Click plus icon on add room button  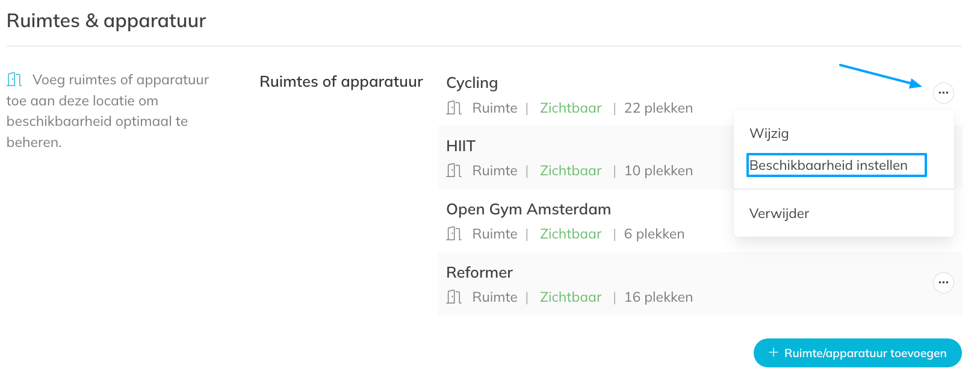pos(774,353)
